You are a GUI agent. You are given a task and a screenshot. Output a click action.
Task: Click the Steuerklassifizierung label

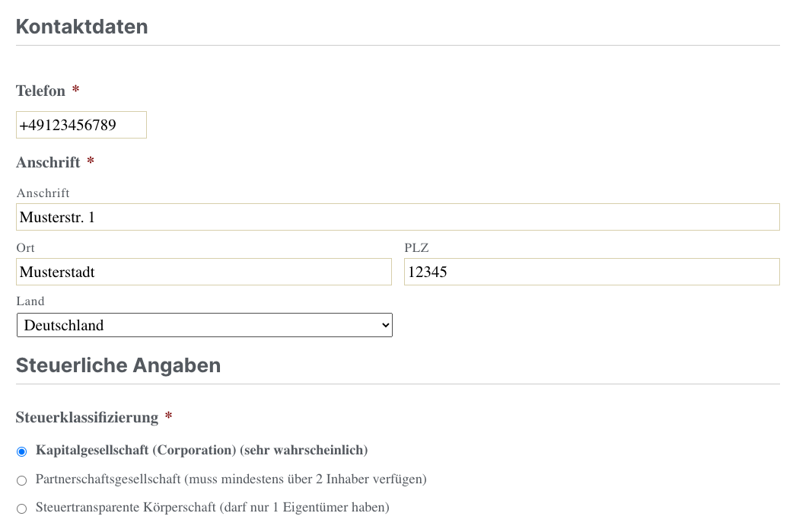(87, 417)
